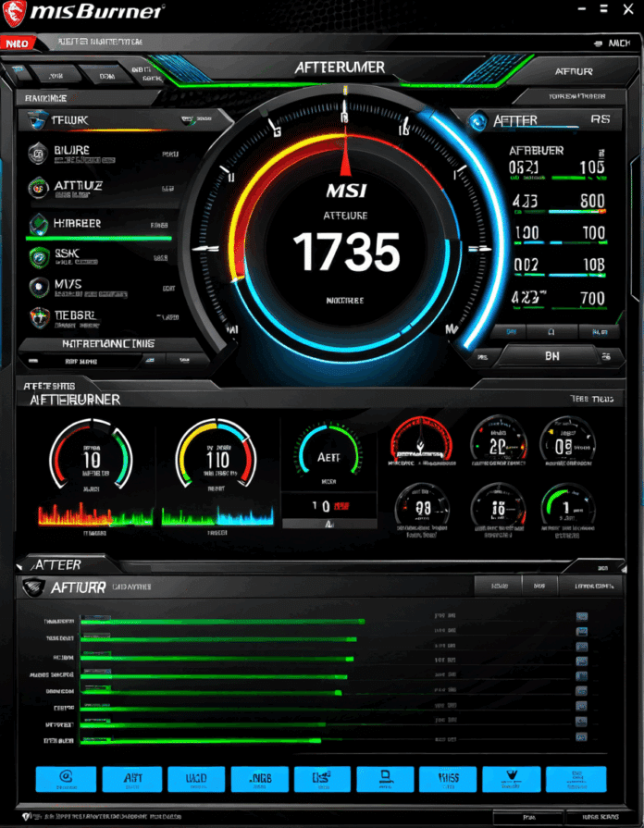Click the blue .NRB button
The height and width of the screenshot is (828, 644).
[260, 779]
